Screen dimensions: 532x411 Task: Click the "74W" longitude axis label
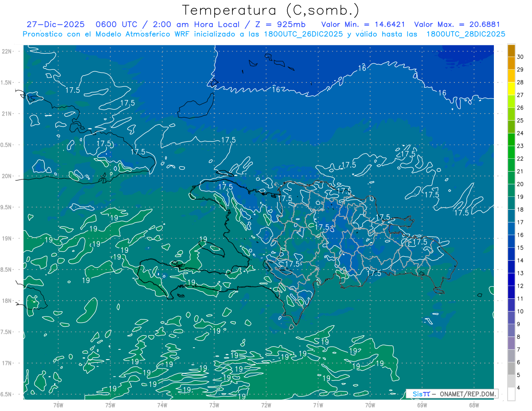pyautogui.click(x=162, y=405)
